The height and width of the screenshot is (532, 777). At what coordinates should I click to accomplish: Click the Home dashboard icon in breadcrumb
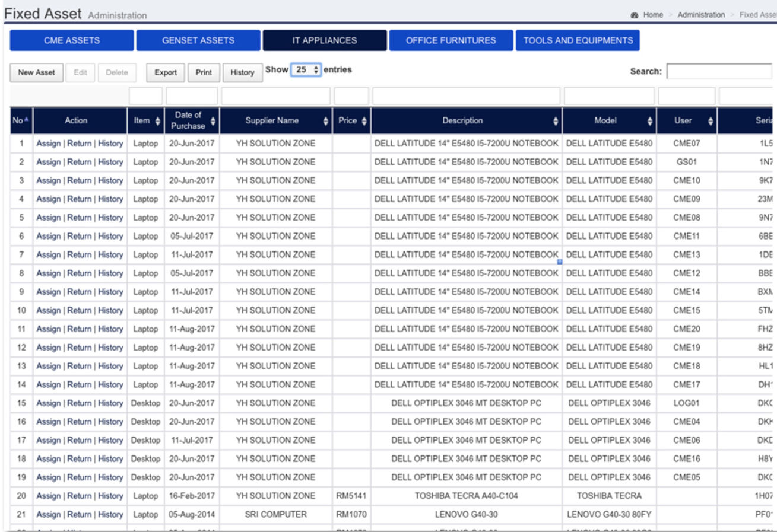(635, 15)
